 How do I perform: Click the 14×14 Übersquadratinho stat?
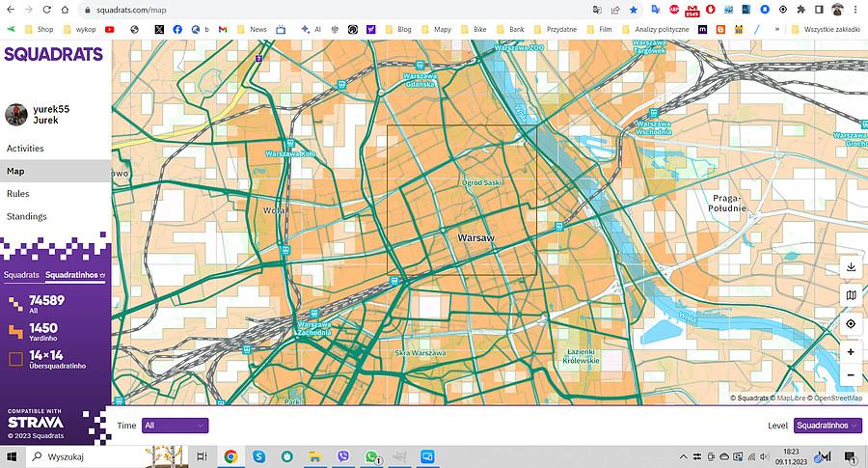click(x=46, y=358)
